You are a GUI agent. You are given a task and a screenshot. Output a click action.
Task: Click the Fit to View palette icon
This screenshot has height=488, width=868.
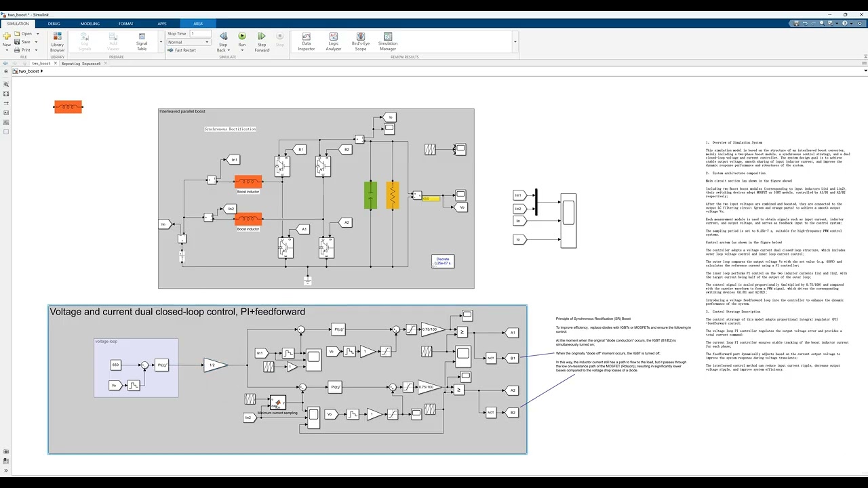click(x=7, y=94)
